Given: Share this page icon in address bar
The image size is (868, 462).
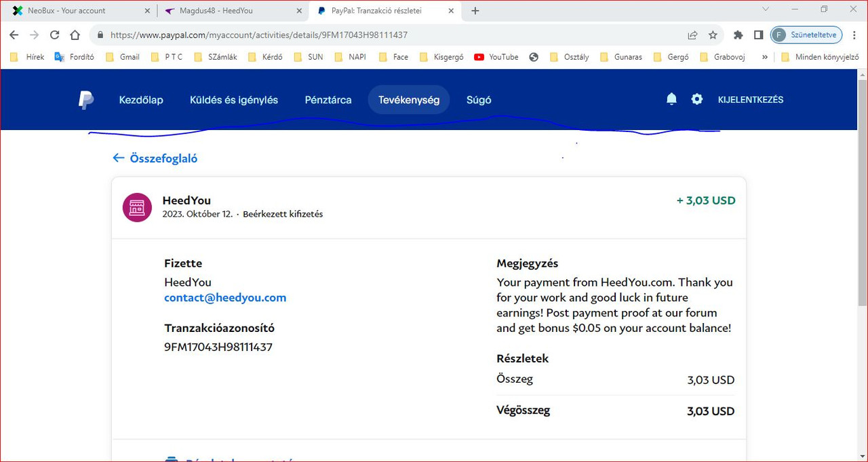Looking at the screenshot, I should 692,35.
